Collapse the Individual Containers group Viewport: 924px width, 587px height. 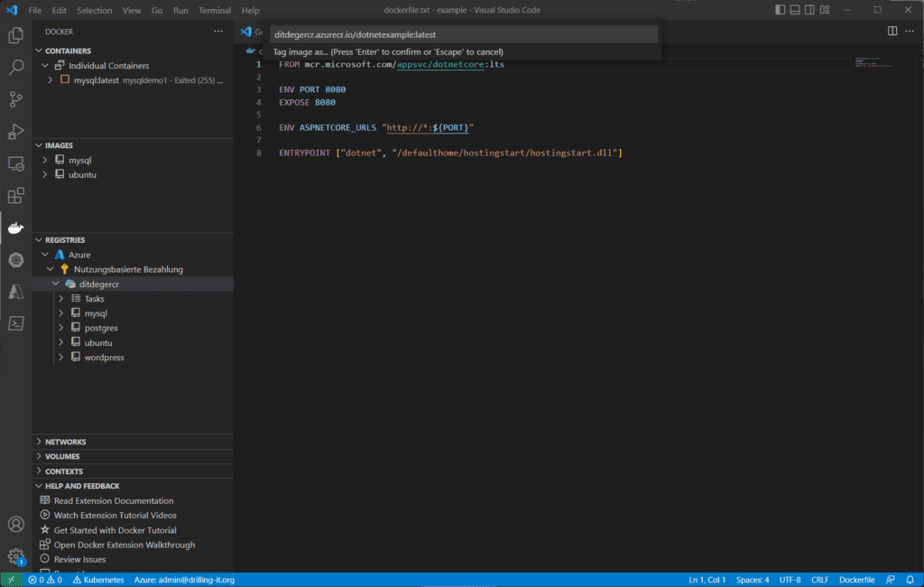point(45,66)
